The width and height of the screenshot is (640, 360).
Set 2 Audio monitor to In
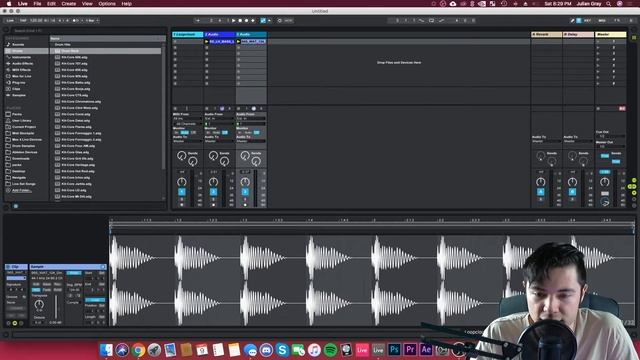(208, 133)
